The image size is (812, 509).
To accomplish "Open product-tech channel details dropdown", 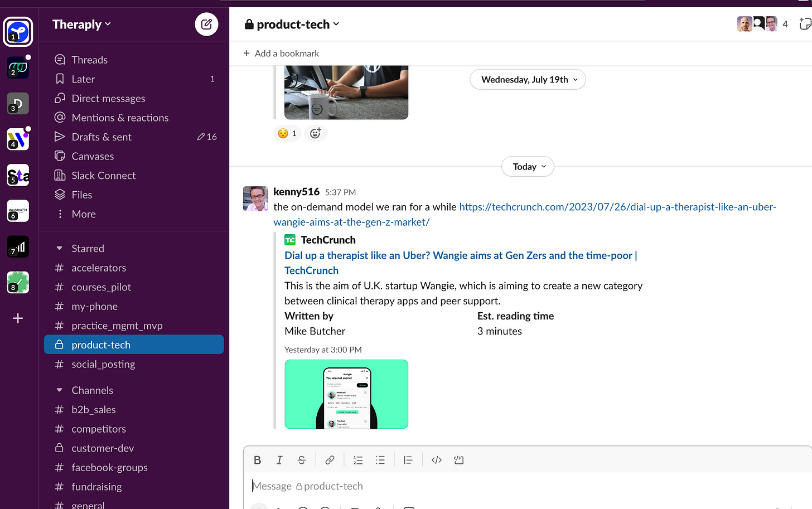I will [x=292, y=24].
